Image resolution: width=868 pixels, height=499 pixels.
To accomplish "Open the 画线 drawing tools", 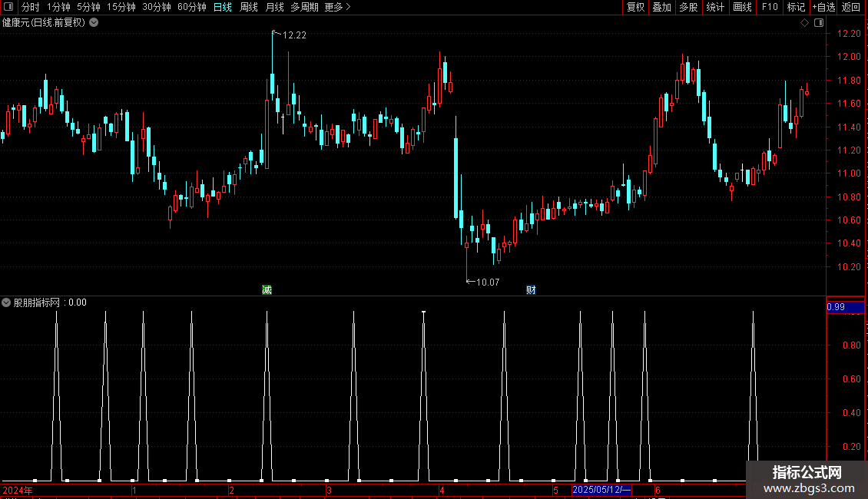I will pyautogui.click(x=742, y=7).
